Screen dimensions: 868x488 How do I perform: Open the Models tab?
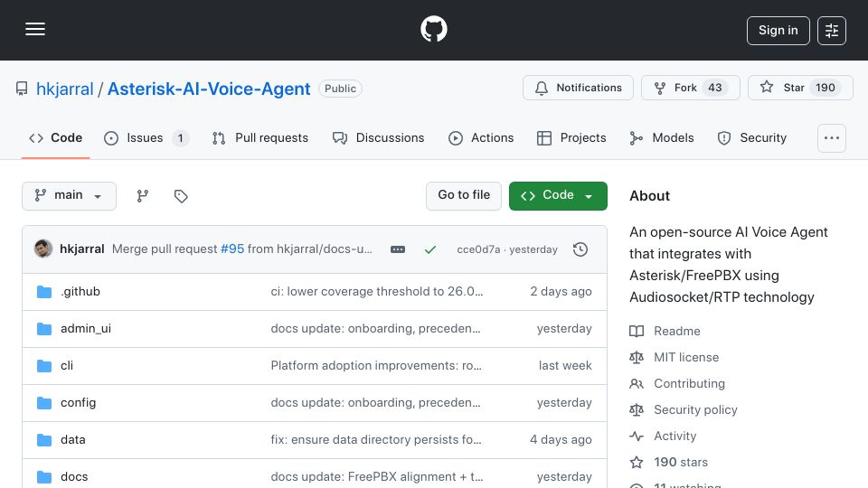tap(662, 137)
